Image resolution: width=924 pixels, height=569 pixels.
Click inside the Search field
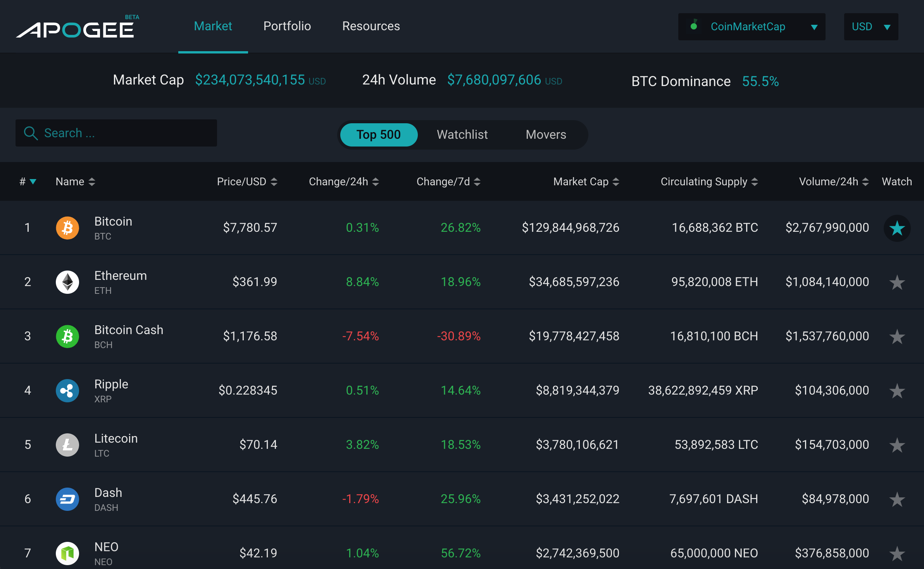[116, 133]
